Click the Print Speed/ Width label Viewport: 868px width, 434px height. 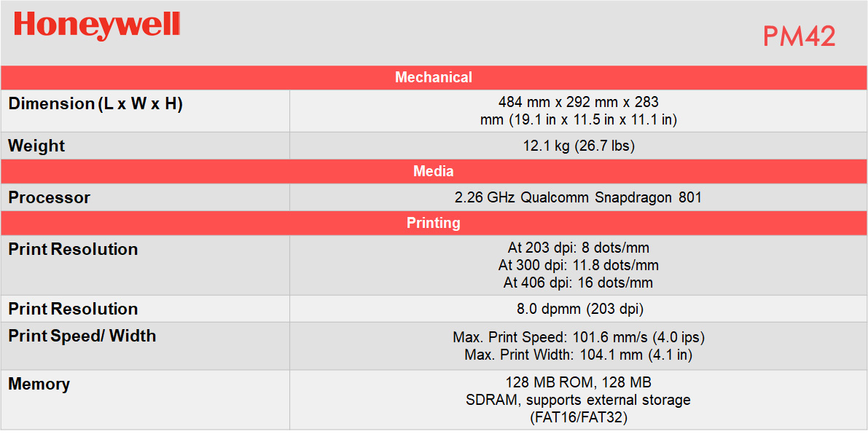[82, 336]
